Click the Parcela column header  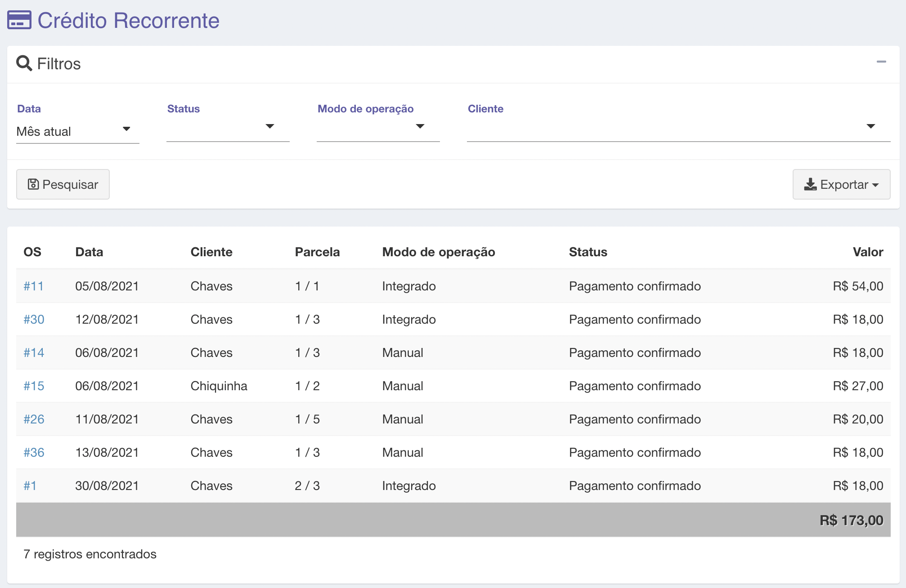[x=317, y=252]
